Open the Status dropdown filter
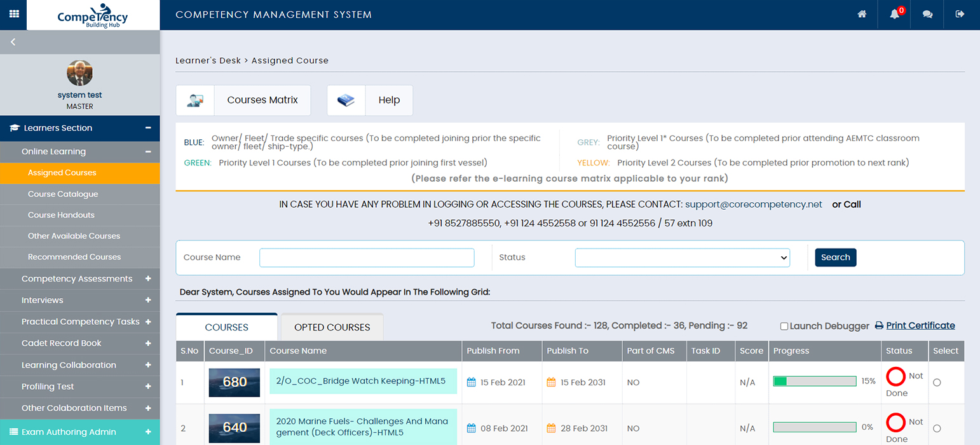 point(682,257)
